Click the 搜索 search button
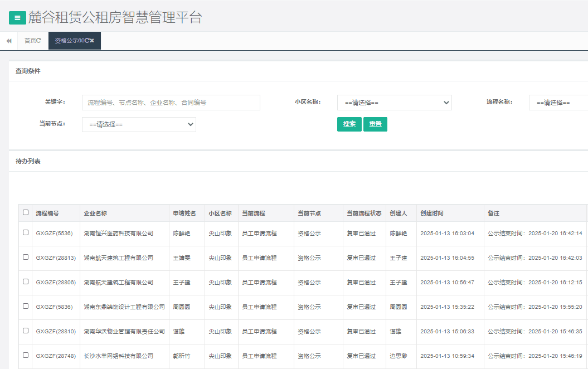This screenshot has width=588, height=369. 349,124
